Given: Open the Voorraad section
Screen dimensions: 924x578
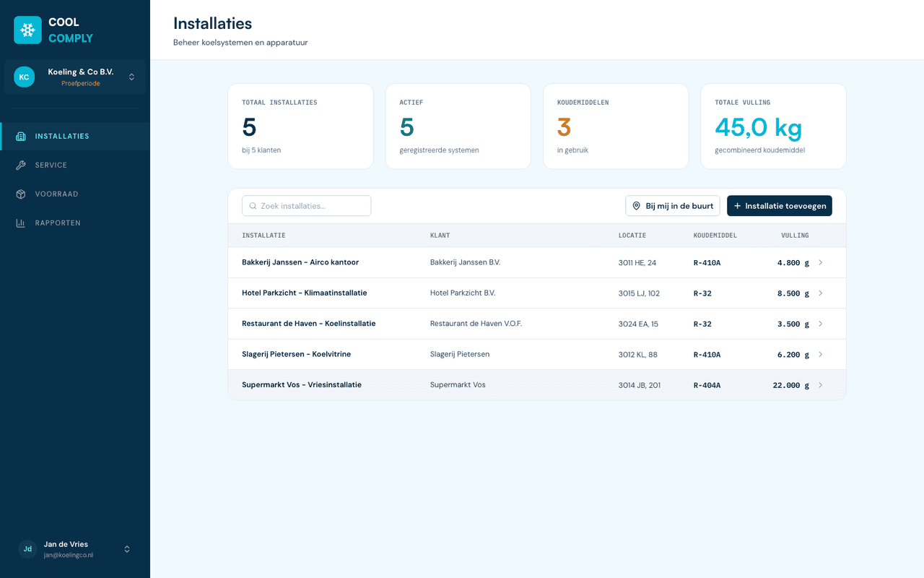Looking at the screenshot, I should (75, 194).
